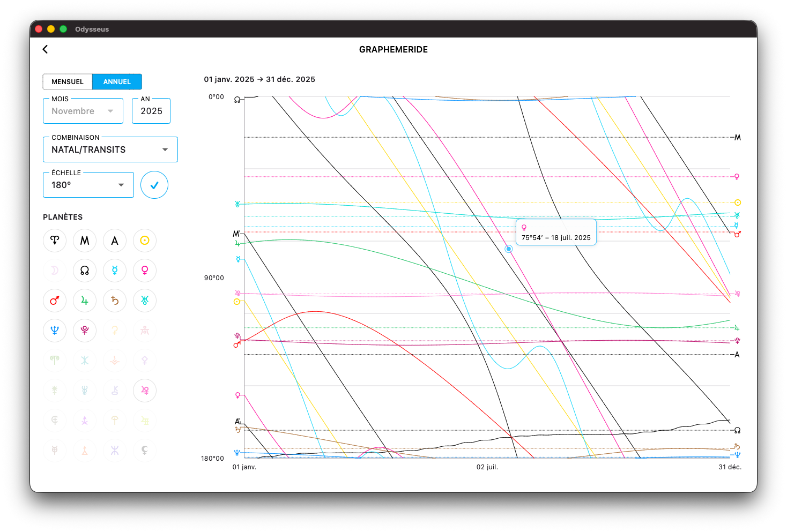Image resolution: width=787 pixels, height=532 pixels.
Task: Confirm settings with the checkmark button
Action: click(154, 185)
